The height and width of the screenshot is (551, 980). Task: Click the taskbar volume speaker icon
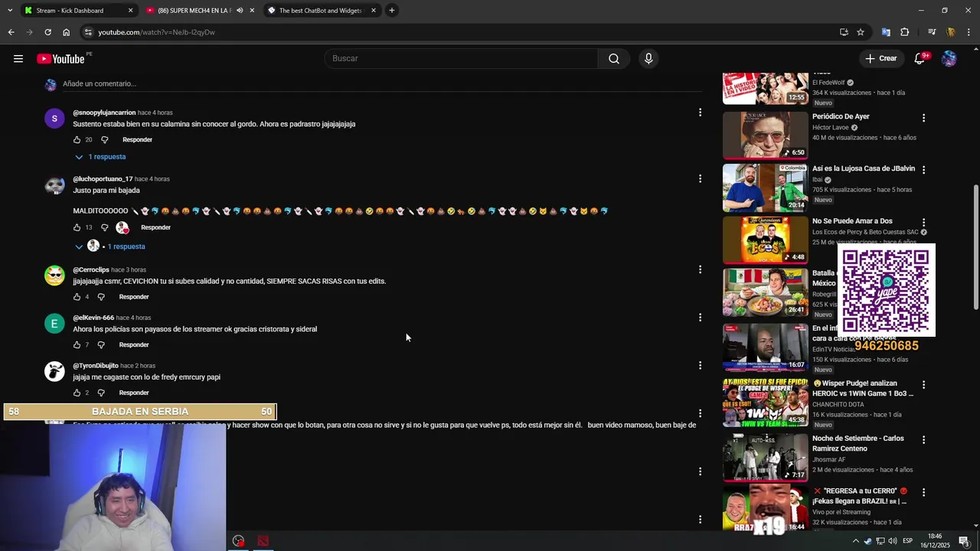point(893,541)
